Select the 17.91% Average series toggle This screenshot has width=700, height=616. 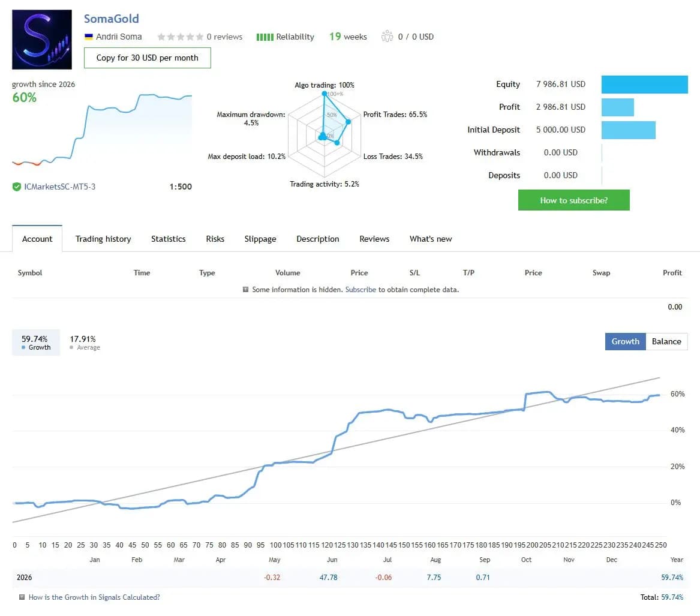click(85, 342)
